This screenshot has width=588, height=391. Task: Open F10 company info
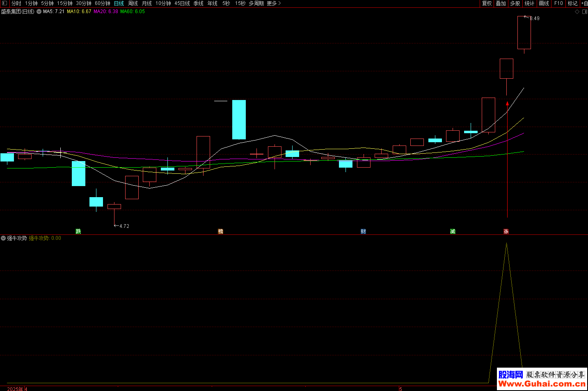coord(558,3)
